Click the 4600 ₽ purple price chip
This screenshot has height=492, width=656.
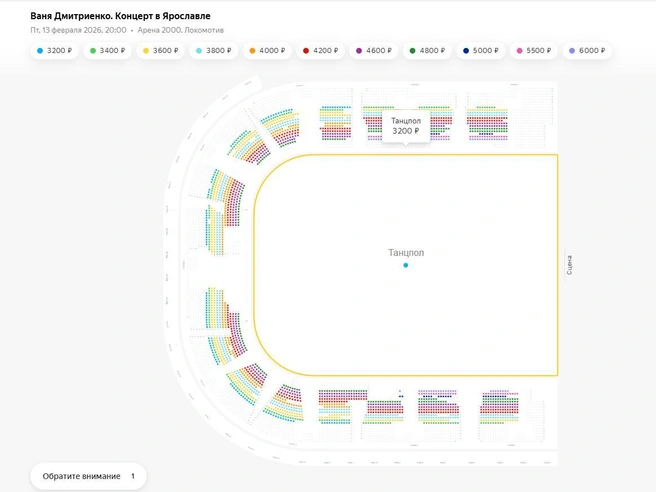[374, 50]
